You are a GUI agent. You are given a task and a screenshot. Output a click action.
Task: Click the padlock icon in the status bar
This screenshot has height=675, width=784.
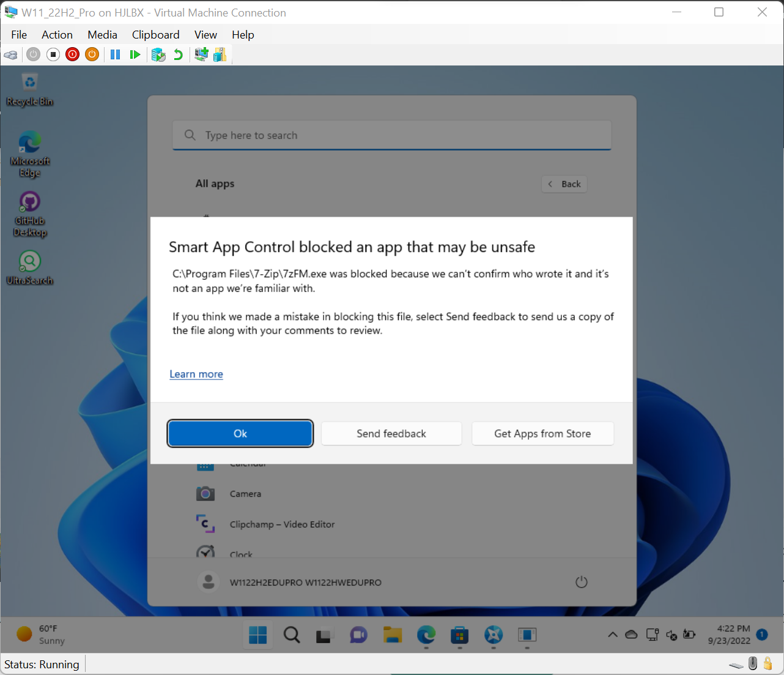(768, 664)
